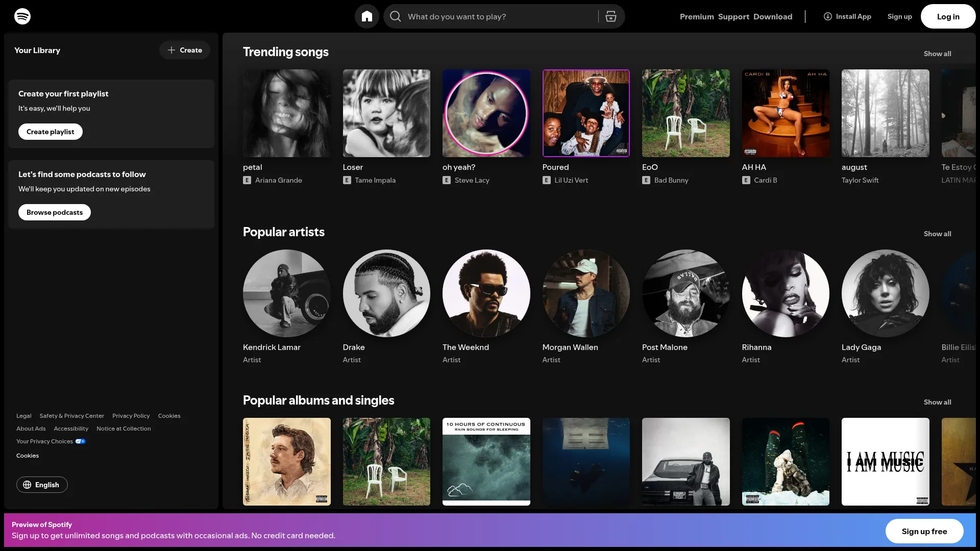Click the Log in button
Viewport: 980px width, 551px height.
pyautogui.click(x=948, y=16)
